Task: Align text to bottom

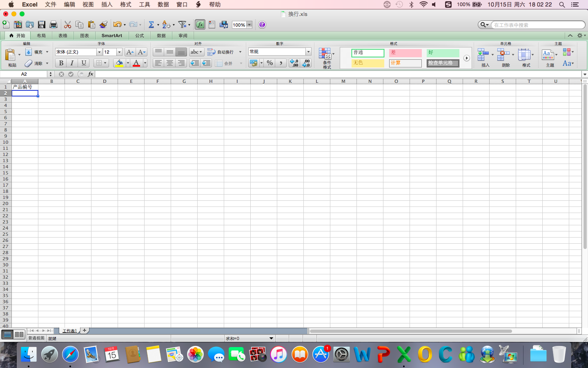Action: 181,52
